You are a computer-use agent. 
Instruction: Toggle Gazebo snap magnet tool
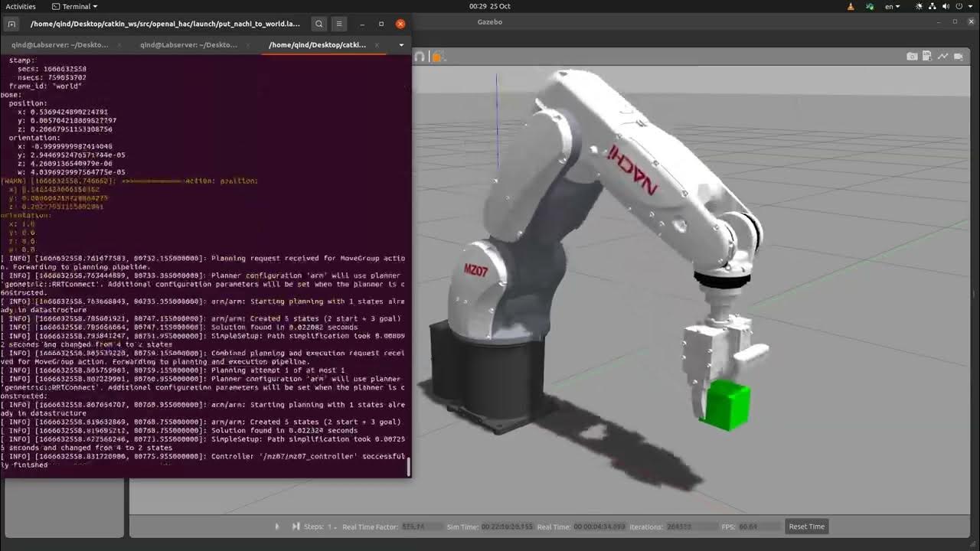(x=420, y=57)
